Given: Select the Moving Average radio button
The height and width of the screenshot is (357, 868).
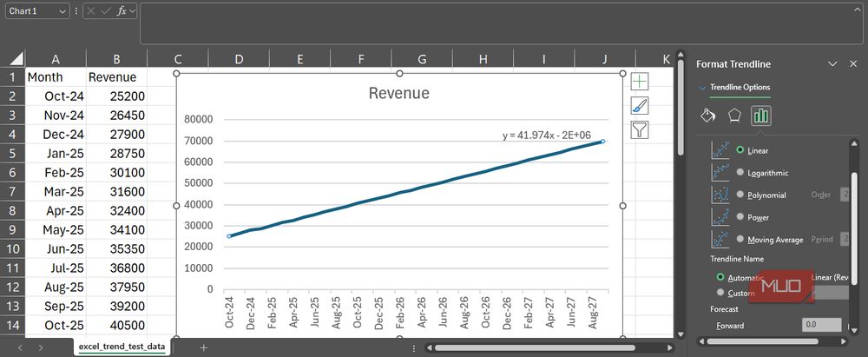Looking at the screenshot, I should [x=740, y=239].
